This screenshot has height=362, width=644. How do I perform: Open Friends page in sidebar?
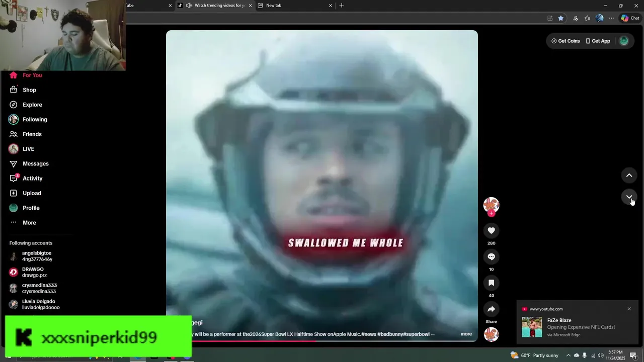point(25,134)
